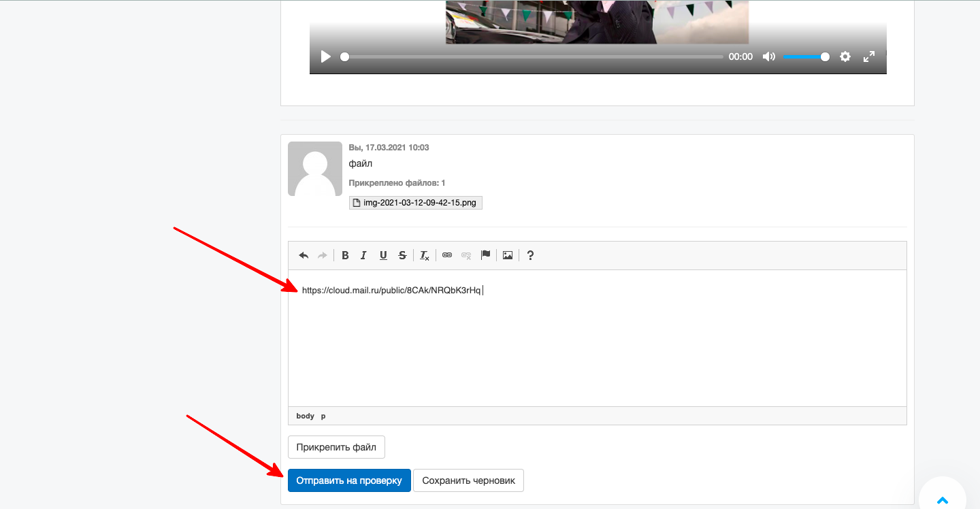Mute the video sound
This screenshot has width=980, height=509.
point(768,56)
